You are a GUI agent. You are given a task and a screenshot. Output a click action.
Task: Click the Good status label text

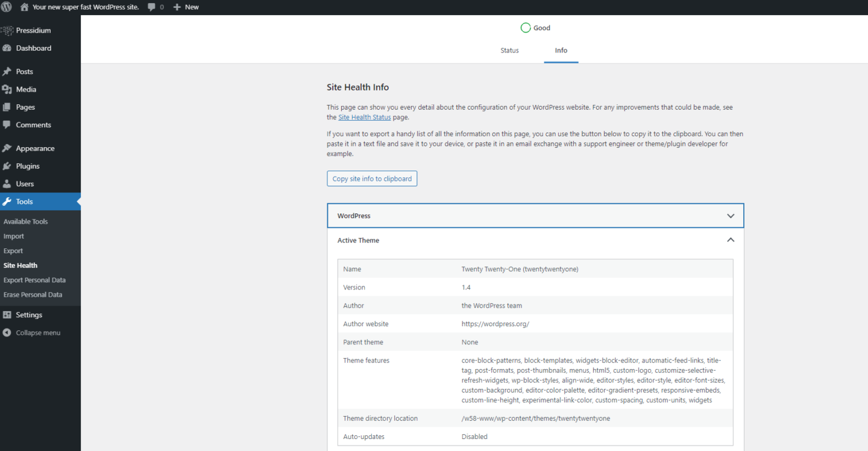click(542, 28)
